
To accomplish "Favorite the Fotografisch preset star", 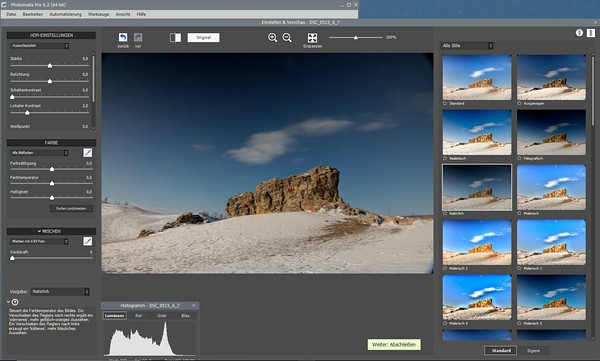I will tap(519, 158).
